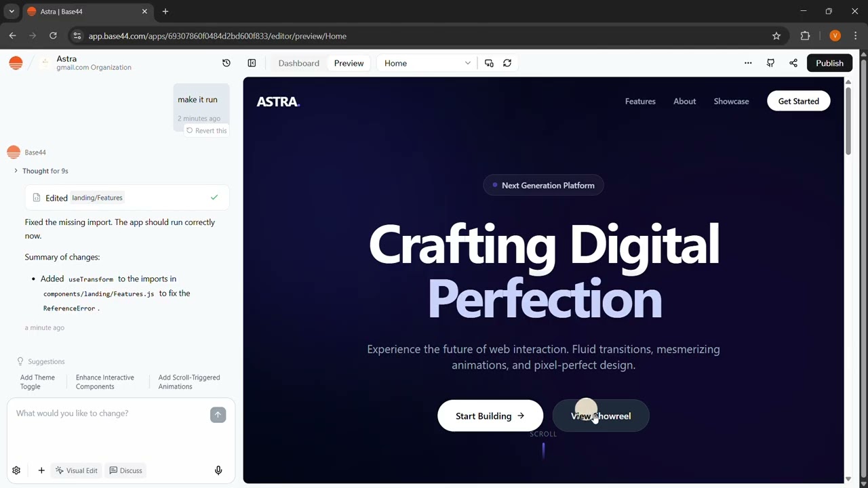Go back in browser history
This screenshot has height=488, width=868.
12,36
